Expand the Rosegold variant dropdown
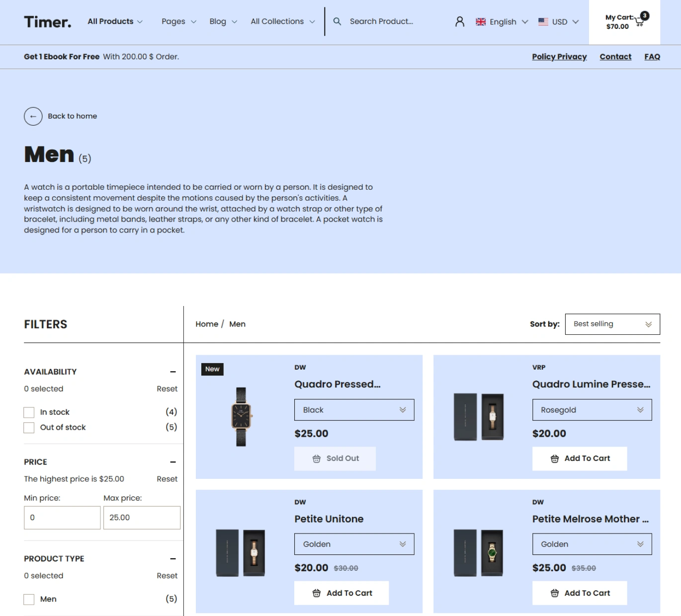The height and width of the screenshot is (616, 681). tap(592, 410)
